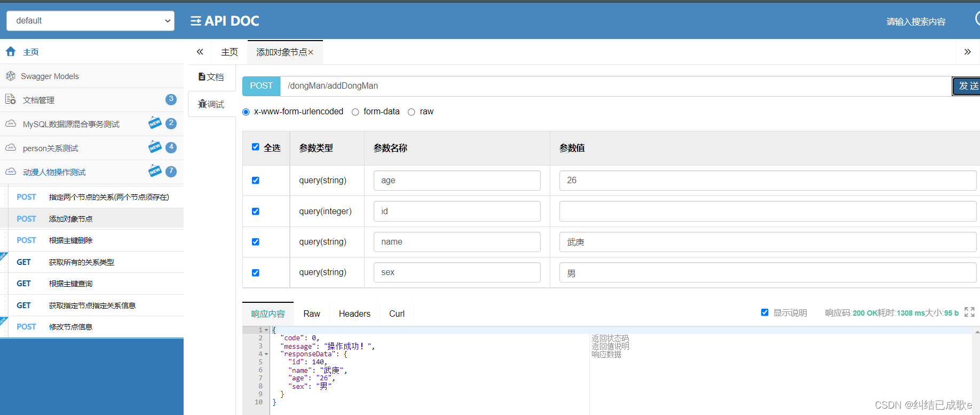This screenshot has width=980, height=415.
Task: Collapse responseData fold arrow on line 4
Action: [266, 354]
